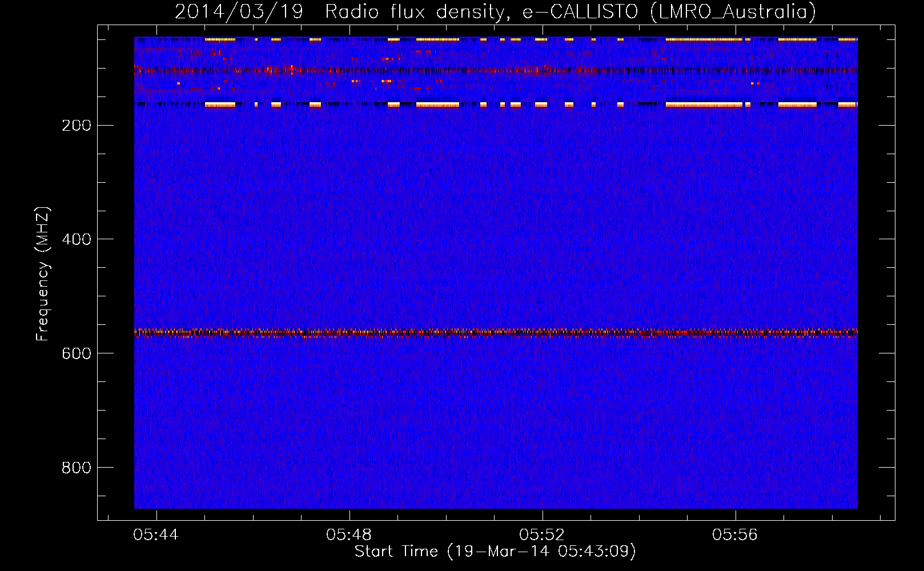Select the 05:56 time tick label
924x571 pixels.
pos(734,535)
